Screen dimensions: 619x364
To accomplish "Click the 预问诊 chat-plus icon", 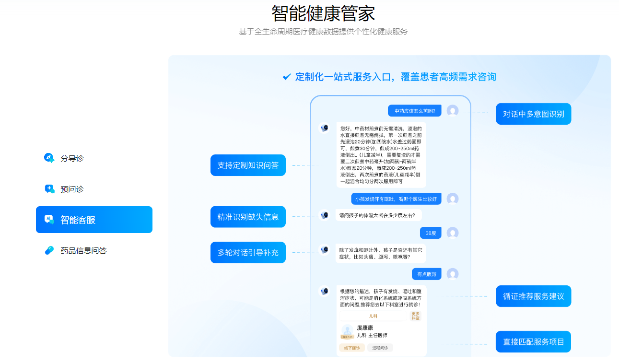I will (x=49, y=189).
